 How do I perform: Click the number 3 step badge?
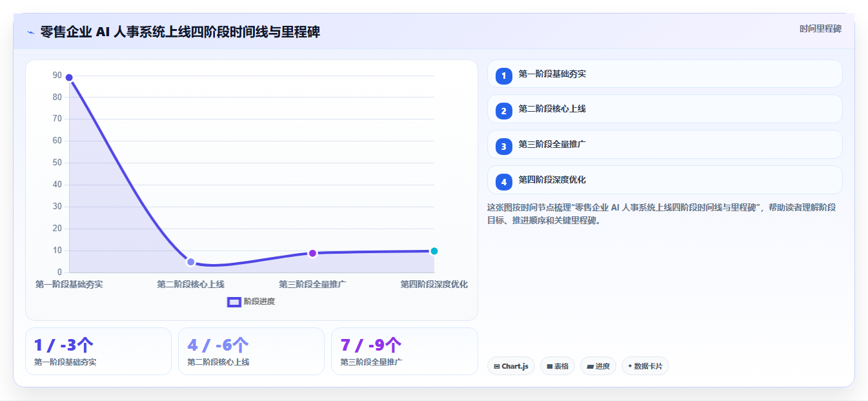coord(504,147)
